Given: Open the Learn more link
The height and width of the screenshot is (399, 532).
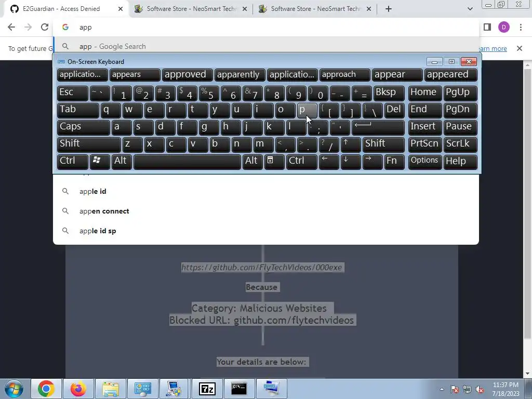Looking at the screenshot, I should coord(493,48).
